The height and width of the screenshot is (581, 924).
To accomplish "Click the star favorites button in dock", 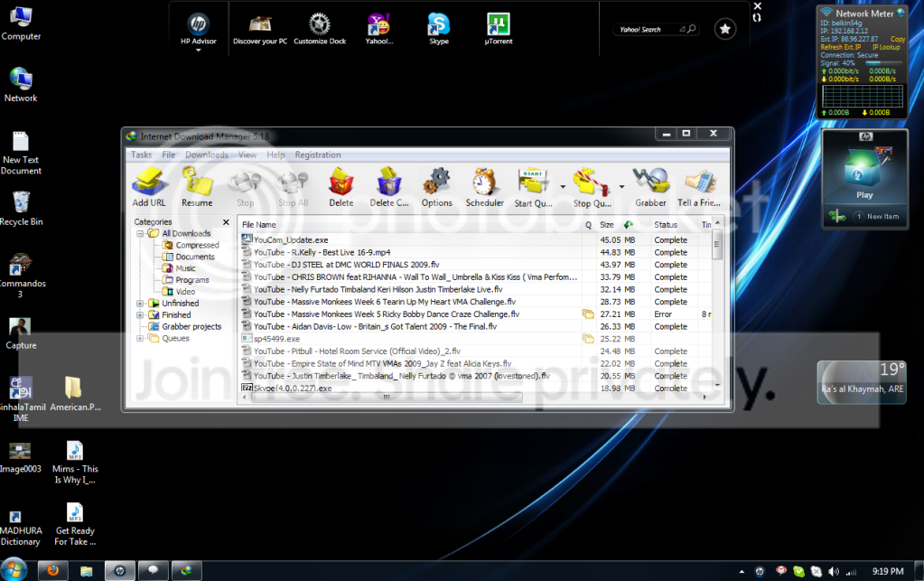I will pos(724,28).
